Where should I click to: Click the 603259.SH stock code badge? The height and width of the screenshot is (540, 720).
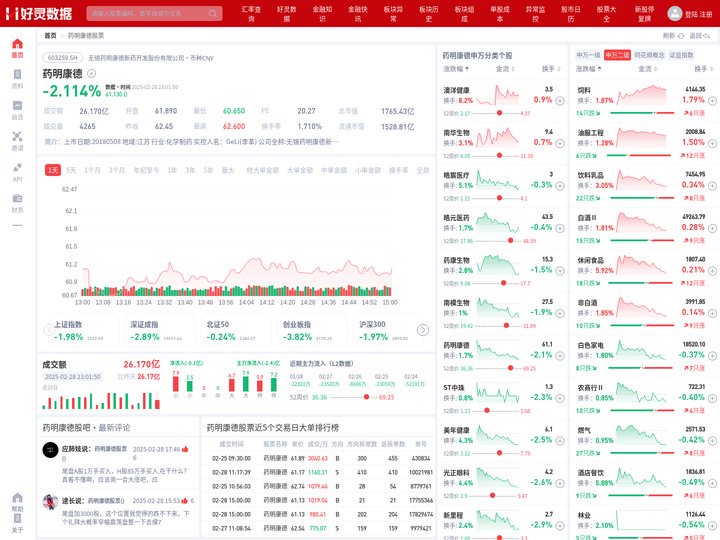(62, 58)
